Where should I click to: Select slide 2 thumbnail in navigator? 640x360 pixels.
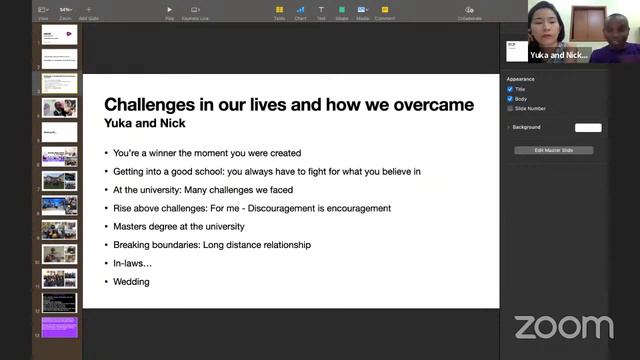coord(60,59)
